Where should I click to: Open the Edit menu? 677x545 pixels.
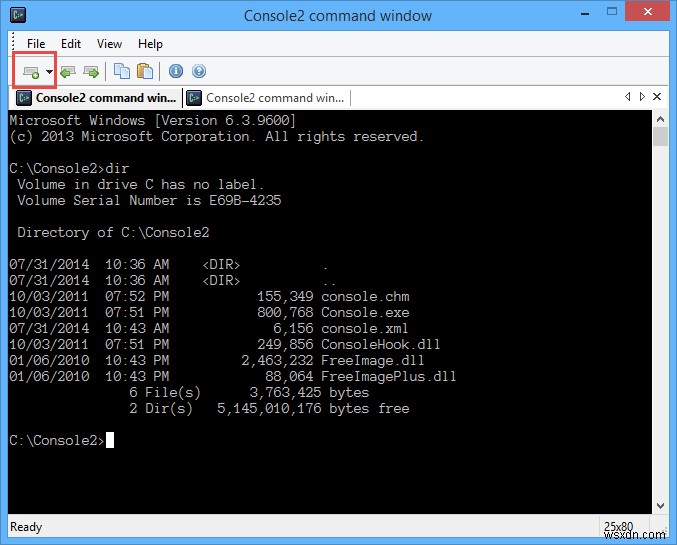tap(71, 44)
